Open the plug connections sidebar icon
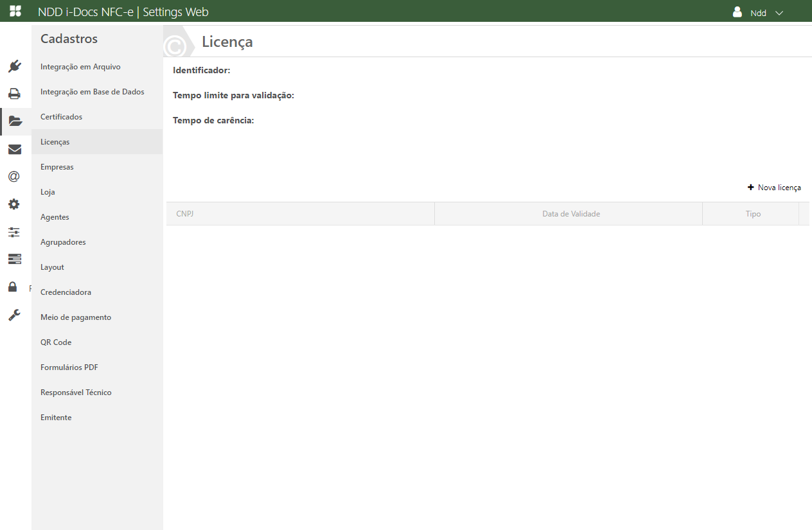The width and height of the screenshot is (812, 530). pyautogui.click(x=15, y=66)
